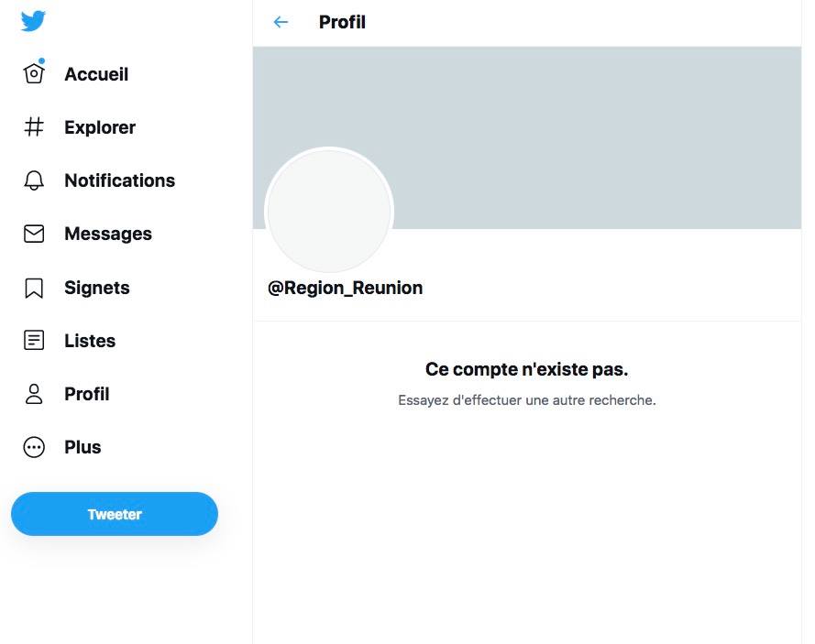Click the @Region_Reunion handle text

click(x=346, y=288)
